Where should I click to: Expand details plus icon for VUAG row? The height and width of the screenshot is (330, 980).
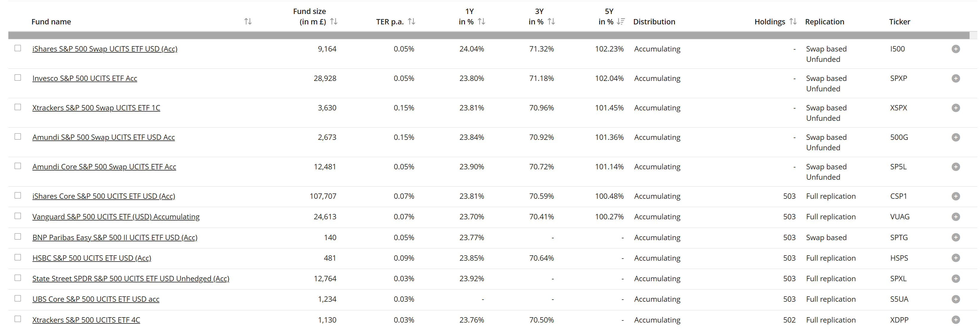956,217
